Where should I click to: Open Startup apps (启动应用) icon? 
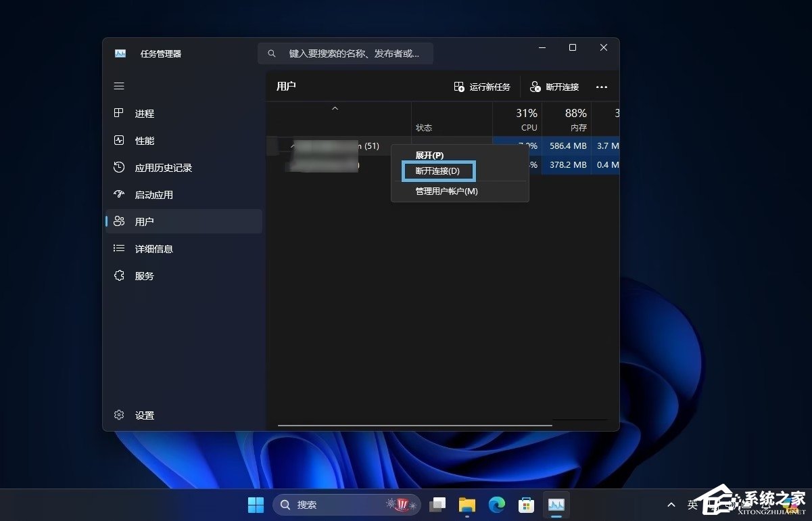(119, 195)
